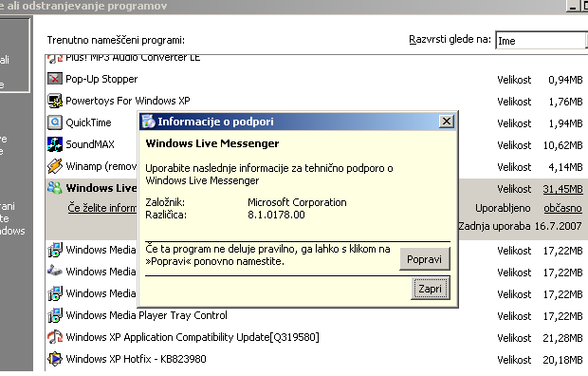The image size is (588, 376).
Task: Click the Windows XP Hotfix KB823980 icon
Action: (x=55, y=359)
